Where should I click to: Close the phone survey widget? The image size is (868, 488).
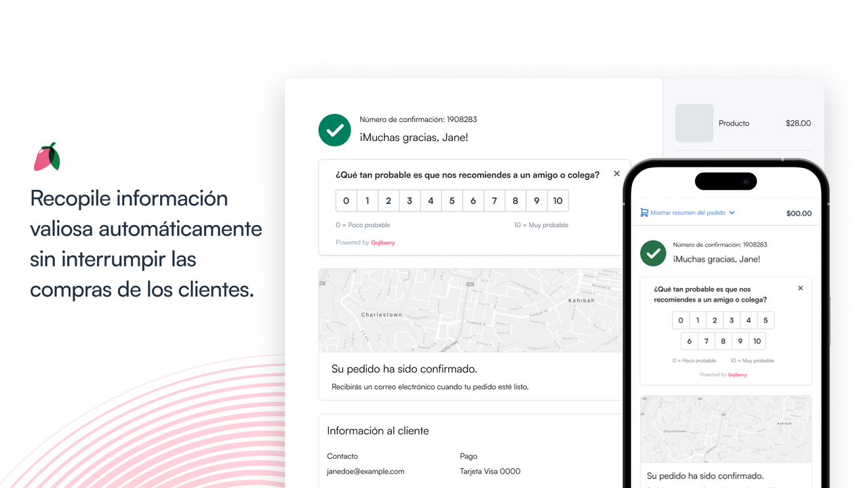pos(800,288)
